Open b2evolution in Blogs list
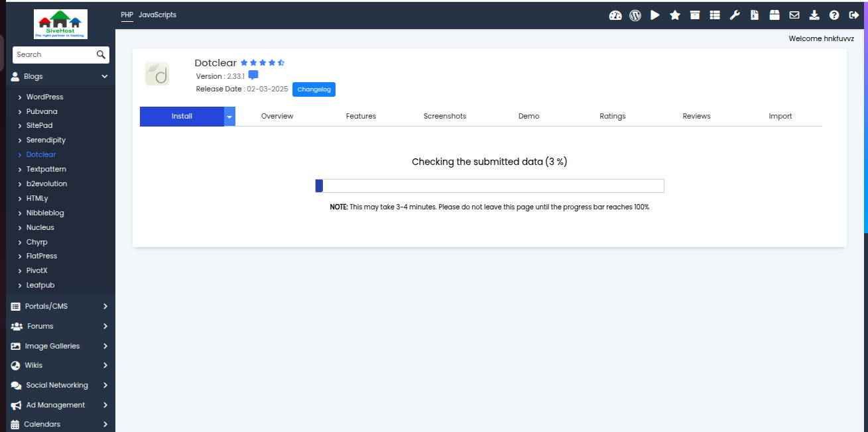 46,184
